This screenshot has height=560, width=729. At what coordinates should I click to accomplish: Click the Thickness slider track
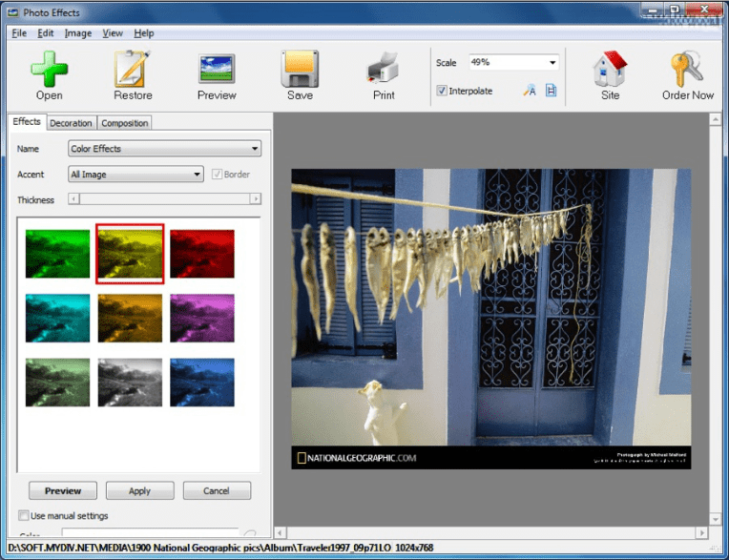point(164,199)
